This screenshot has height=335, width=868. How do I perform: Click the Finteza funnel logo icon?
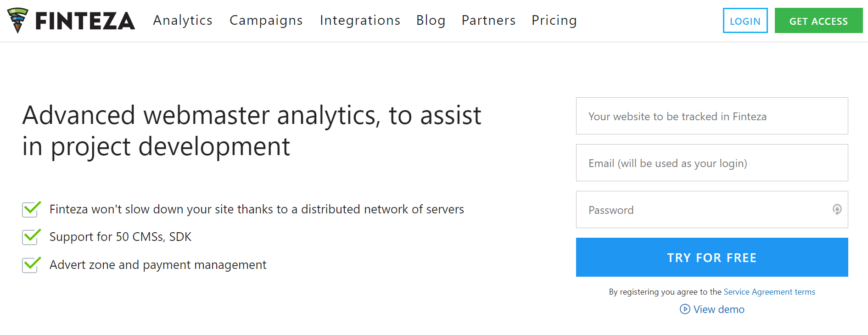coord(18,20)
